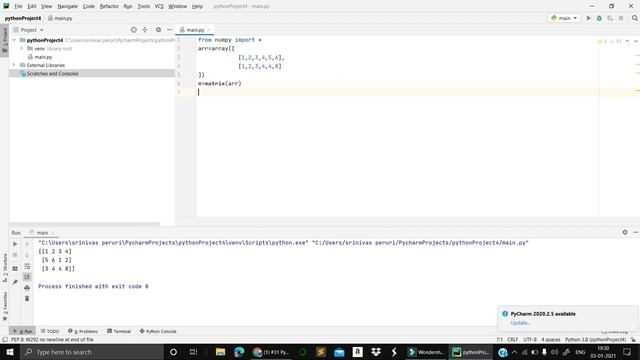Click the UTF-8 encoding widget
Screen dimensions: 640x360
point(530,340)
